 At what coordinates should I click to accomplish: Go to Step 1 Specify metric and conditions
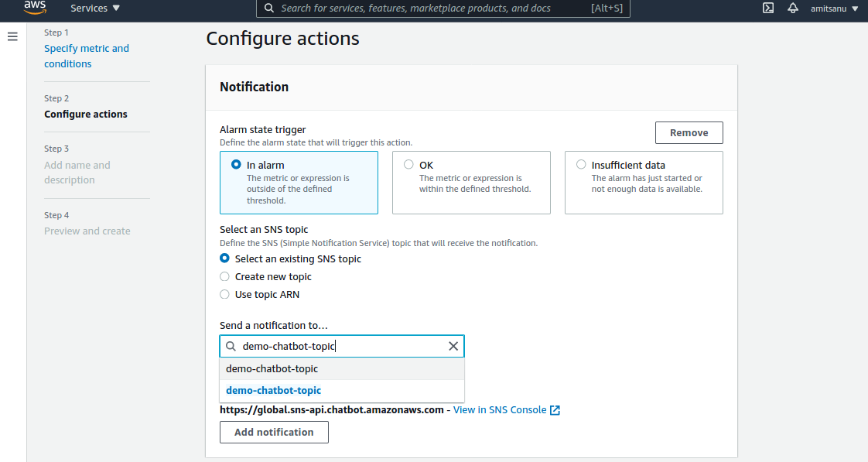(87, 56)
